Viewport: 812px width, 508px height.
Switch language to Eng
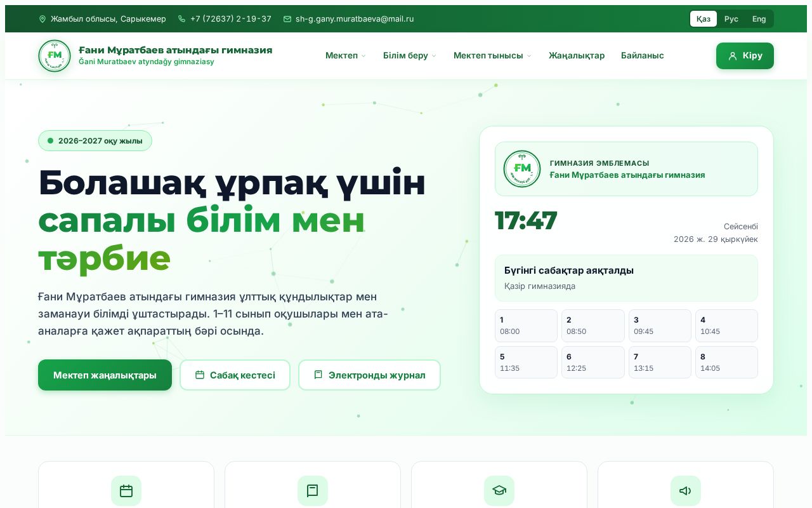pyautogui.click(x=759, y=19)
